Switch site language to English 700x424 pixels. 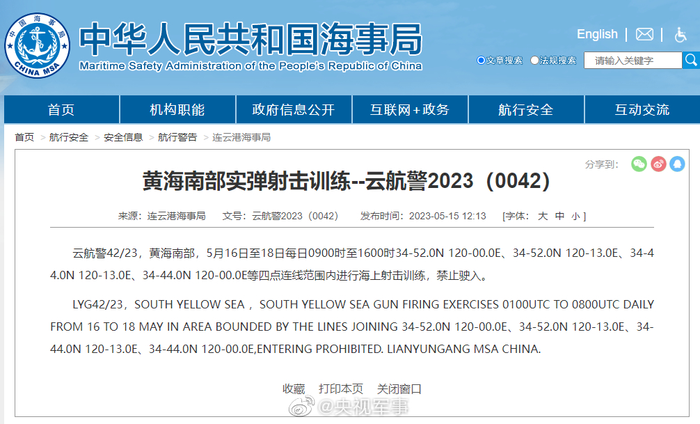(597, 34)
